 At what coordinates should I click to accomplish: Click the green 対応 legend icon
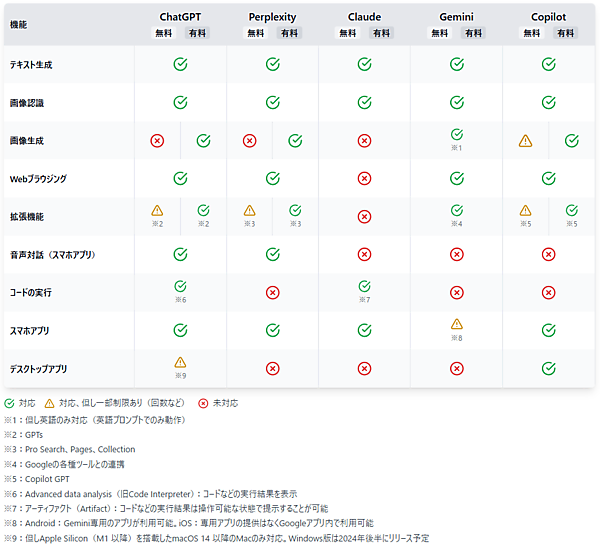click(9, 403)
